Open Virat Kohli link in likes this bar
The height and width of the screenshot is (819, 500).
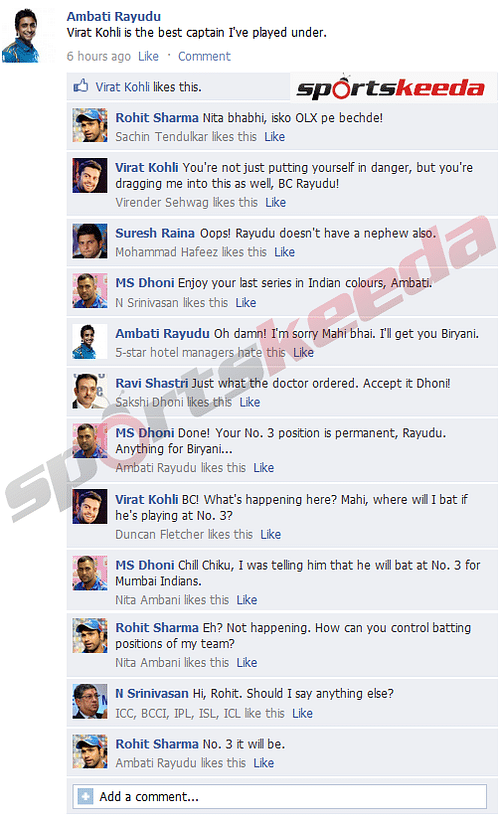(x=122, y=87)
